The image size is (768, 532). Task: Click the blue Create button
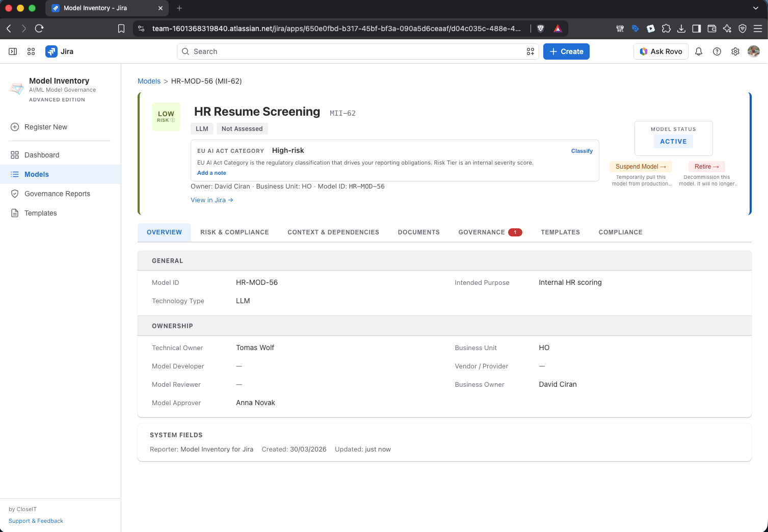566,51
